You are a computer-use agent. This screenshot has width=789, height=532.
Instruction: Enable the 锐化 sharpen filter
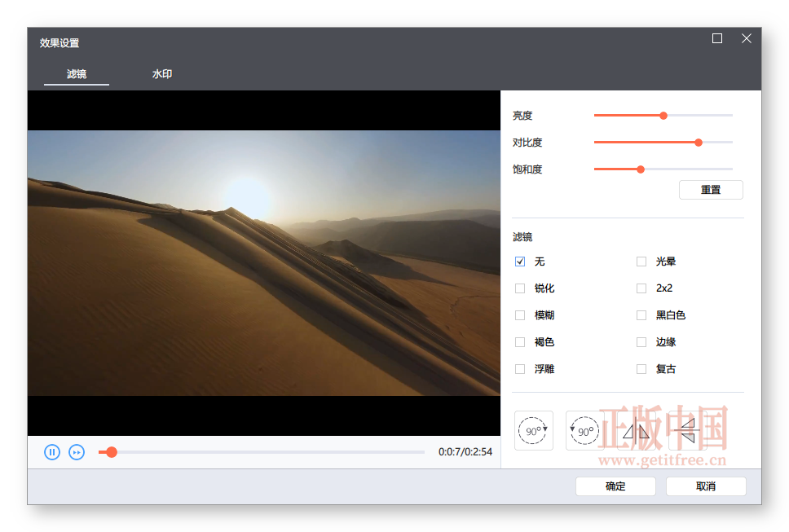[520, 288]
